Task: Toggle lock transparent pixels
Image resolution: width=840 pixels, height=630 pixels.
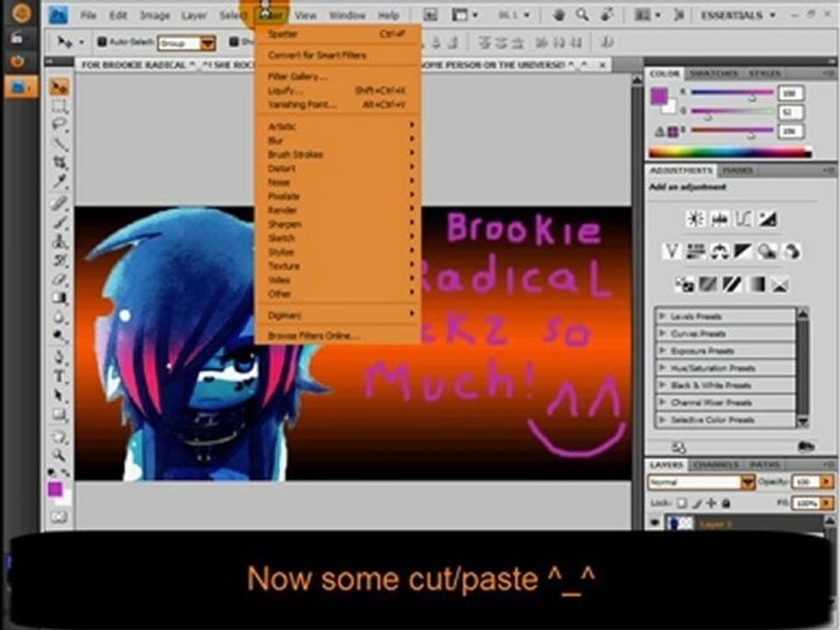Action: 682,503
